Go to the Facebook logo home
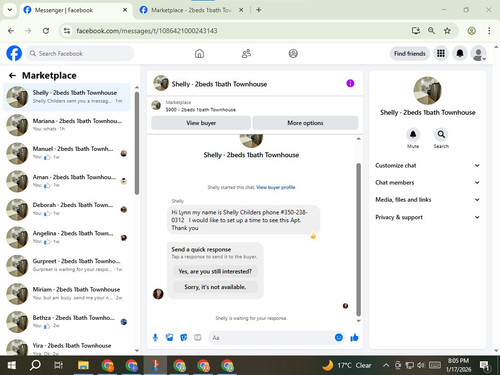This screenshot has width=500, height=375. [x=14, y=53]
